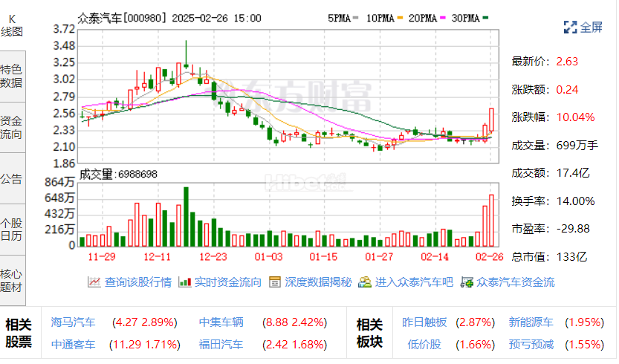The height and width of the screenshot is (364, 619).
Task: Click the 进入众泰汽车吧 people icon
Action: click(365, 282)
